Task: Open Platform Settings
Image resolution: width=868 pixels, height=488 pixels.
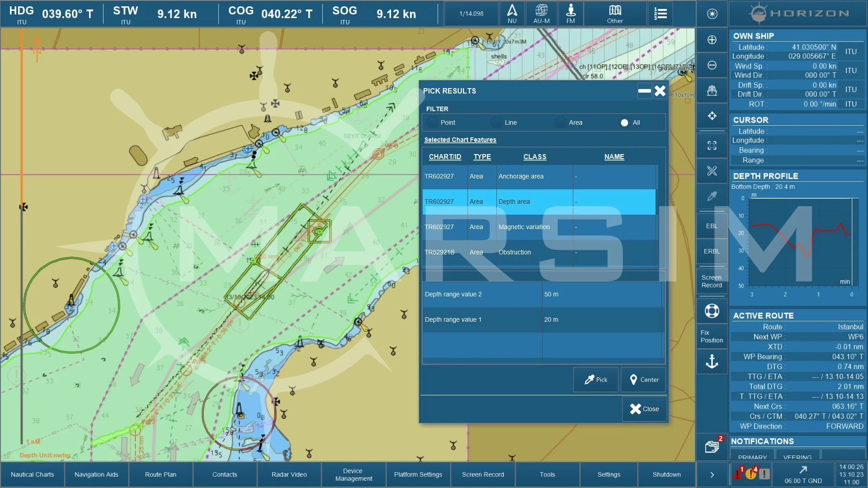Action: point(418,474)
